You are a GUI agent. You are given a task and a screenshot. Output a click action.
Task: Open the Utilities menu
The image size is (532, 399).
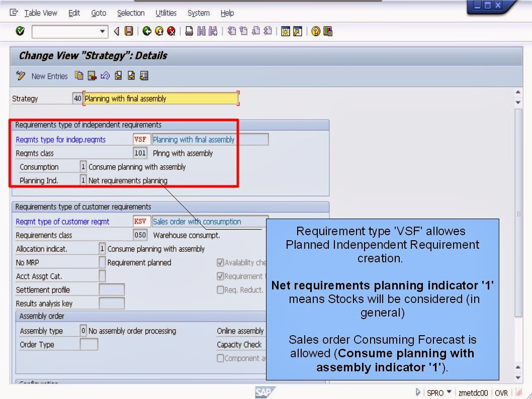pyautogui.click(x=166, y=13)
